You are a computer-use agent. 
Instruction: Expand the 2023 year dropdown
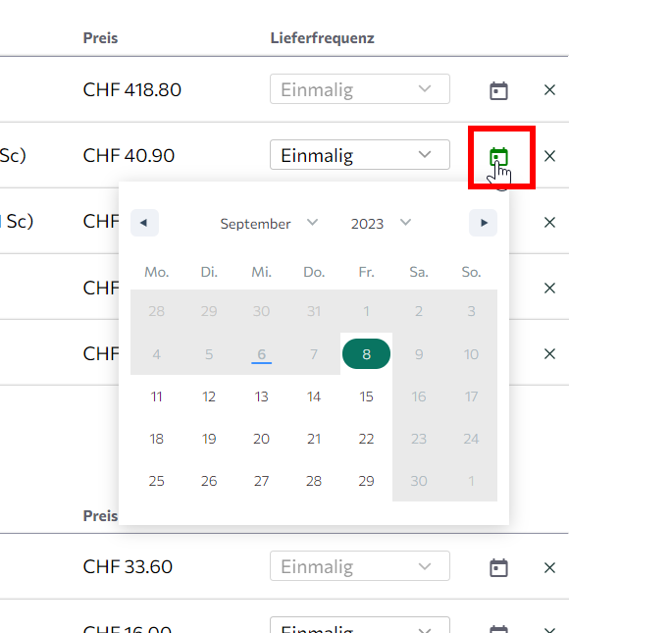click(x=381, y=224)
